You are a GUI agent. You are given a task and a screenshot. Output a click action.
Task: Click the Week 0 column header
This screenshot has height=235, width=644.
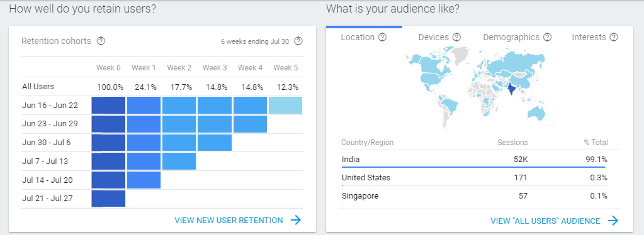click(x=108, y=68)
